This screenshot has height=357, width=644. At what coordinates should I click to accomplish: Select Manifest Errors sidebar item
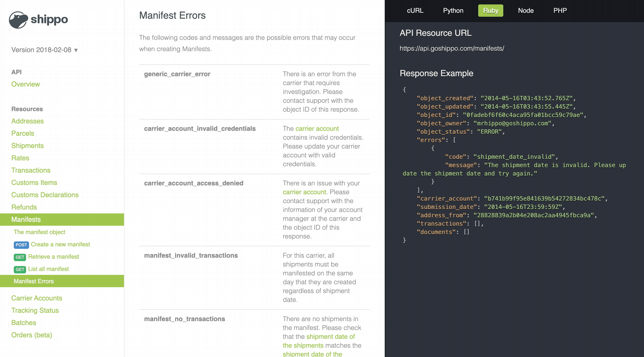tap(62, 281)
